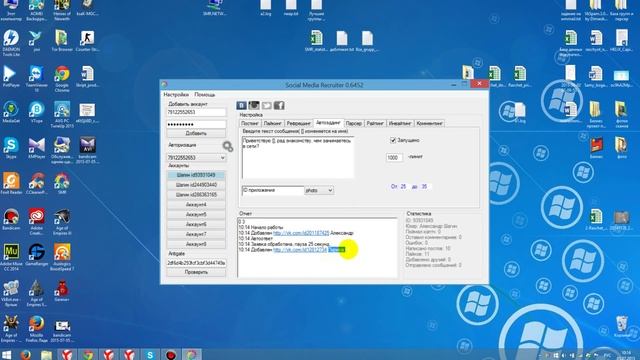Click the Antigate key input field

[x=196, y=263]
